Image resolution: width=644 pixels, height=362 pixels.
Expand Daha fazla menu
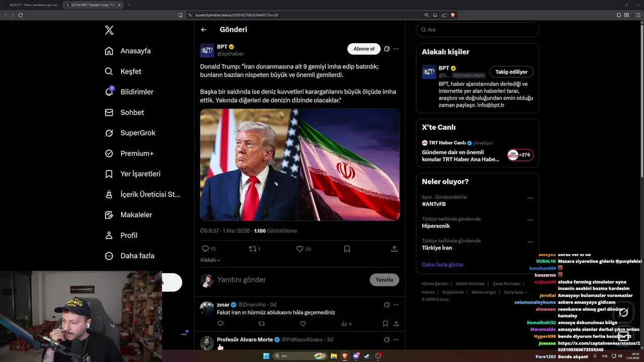129,256
